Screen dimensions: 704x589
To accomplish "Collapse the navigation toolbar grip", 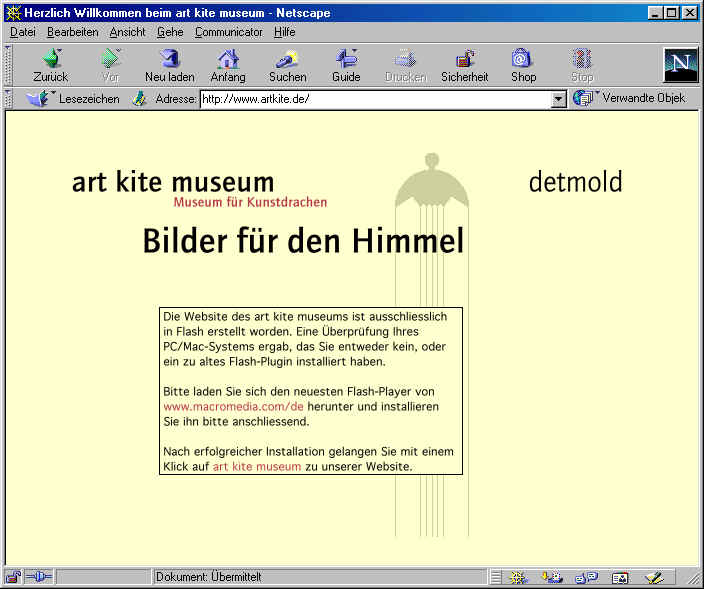I will 8,66.
